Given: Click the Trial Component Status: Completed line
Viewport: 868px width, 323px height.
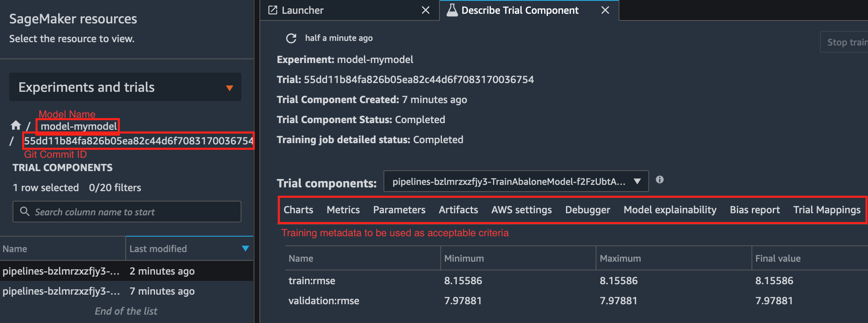Looking at the screenshot, I should point(361,119).
